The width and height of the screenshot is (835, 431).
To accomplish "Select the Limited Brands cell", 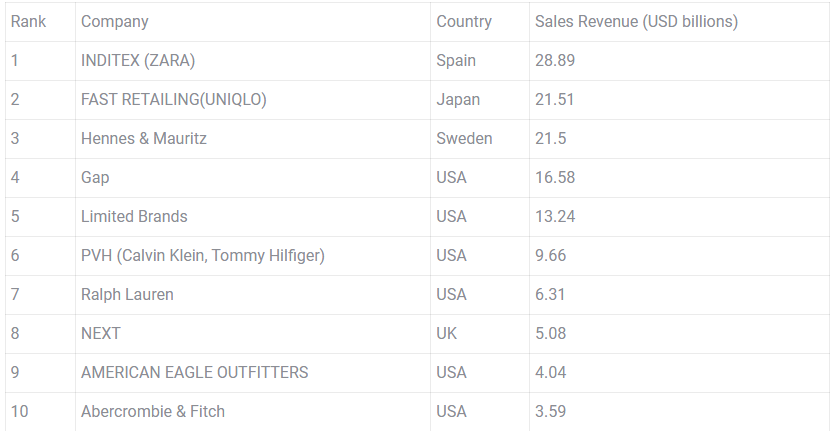I will (134, 217).
